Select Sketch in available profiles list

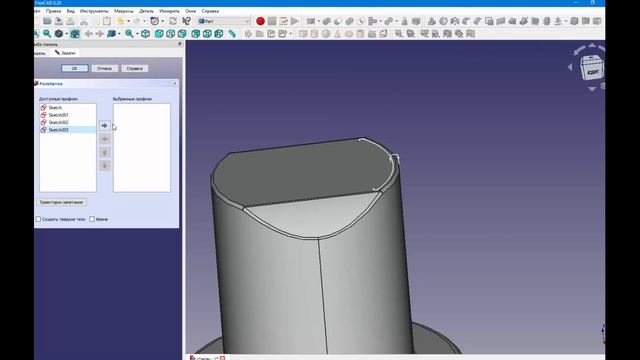click(68, 108)
